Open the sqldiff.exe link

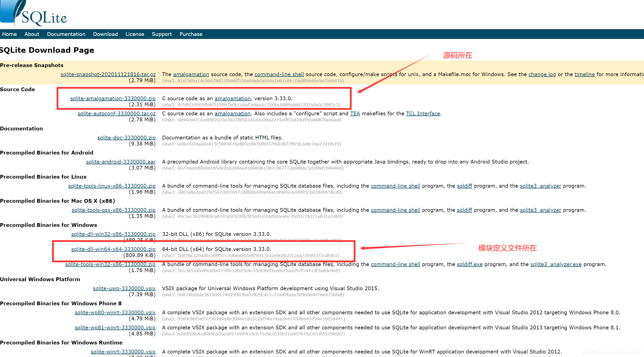[470, 264]
